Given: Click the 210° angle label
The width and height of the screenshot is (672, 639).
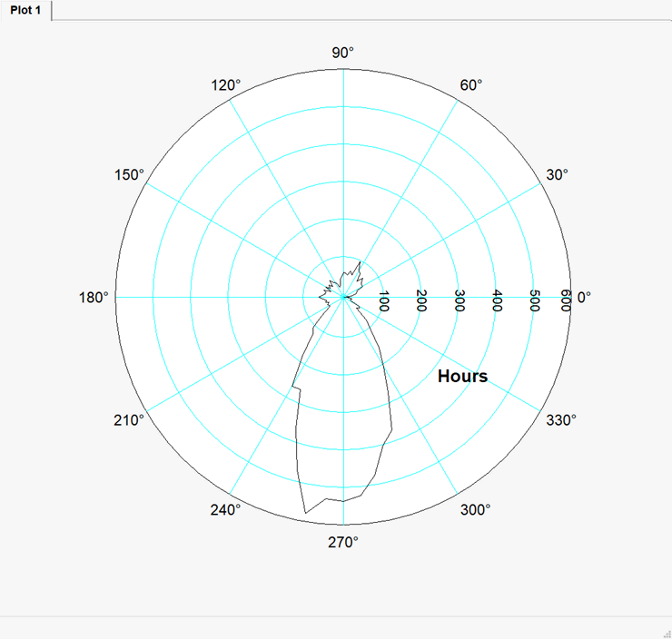Looking at the screenshot, I should click(x=130, y=419).
